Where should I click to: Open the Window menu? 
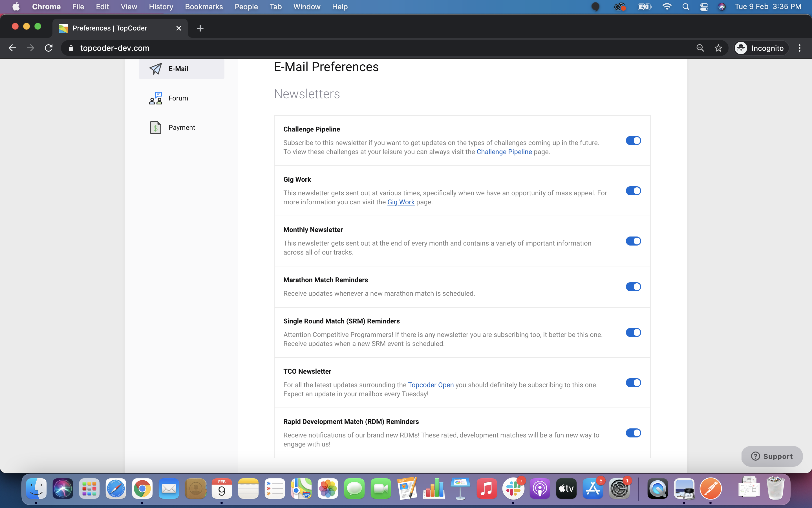tap(307, 7)
